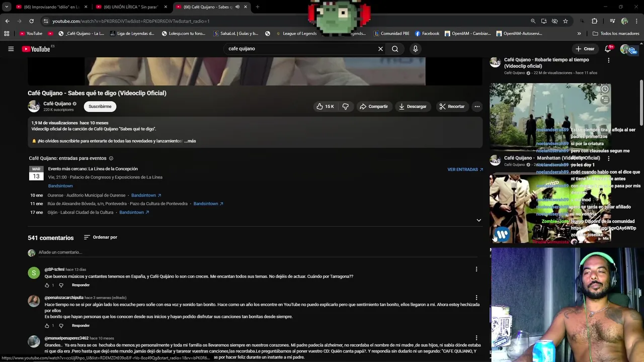Screen dimensions: 644x362
Task: Open YouTube notifications bell
Action: tap(608, 49)
